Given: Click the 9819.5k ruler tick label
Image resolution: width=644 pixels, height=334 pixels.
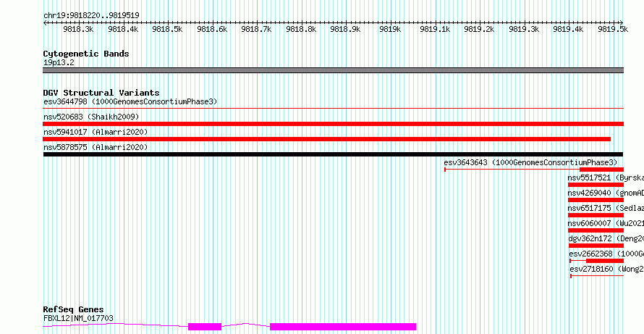Looking at the screenshot, I should tap(613, 29).
